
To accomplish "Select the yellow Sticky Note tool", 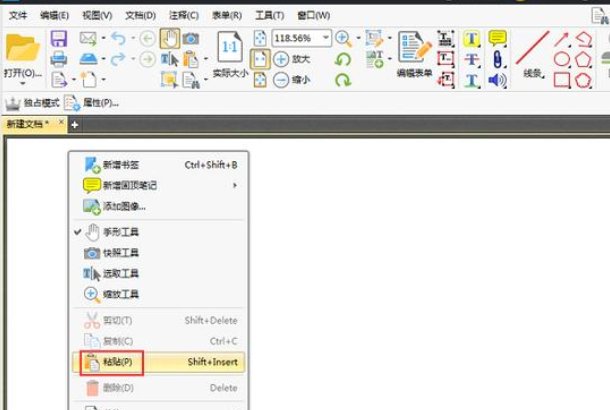I will click(497, 39).
